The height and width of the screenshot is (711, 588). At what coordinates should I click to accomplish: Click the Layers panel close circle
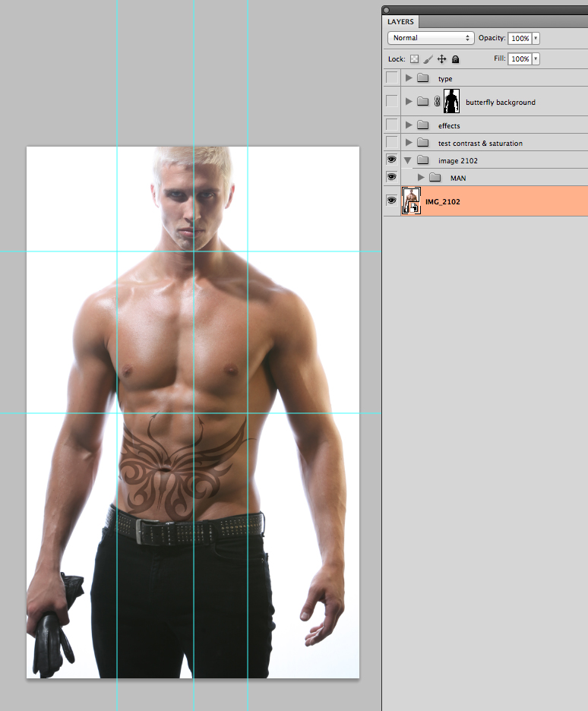(x=386, y=10)
